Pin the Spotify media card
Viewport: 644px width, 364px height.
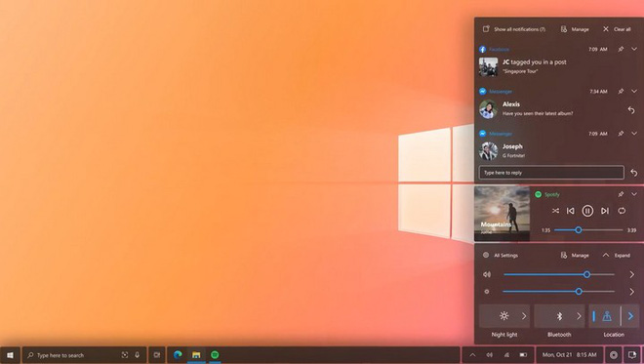coord(621,194)
